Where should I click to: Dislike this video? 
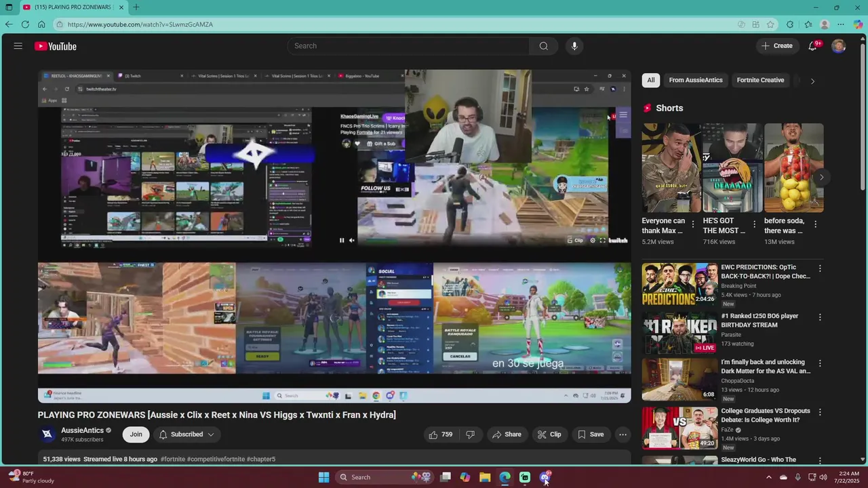[470, 434]
